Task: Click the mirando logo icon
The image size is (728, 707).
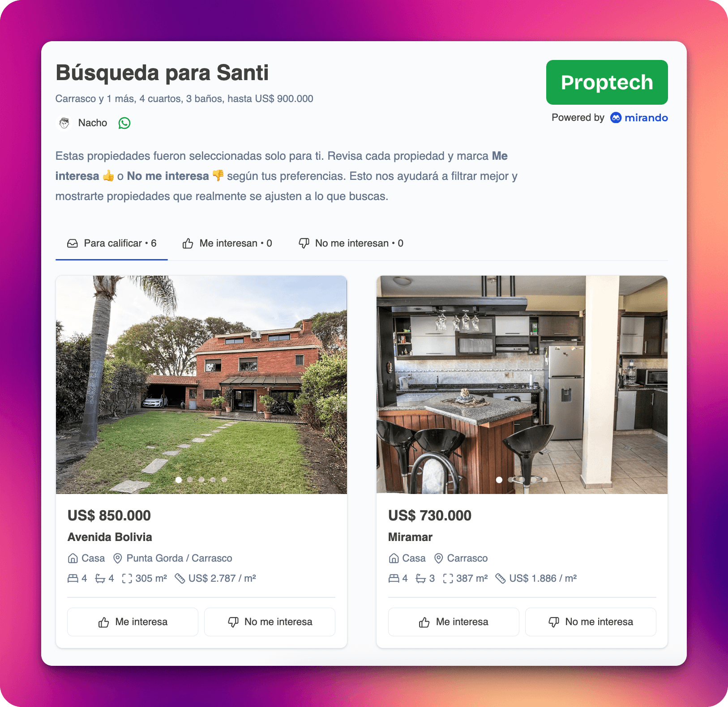Action: tap(616, 118)
